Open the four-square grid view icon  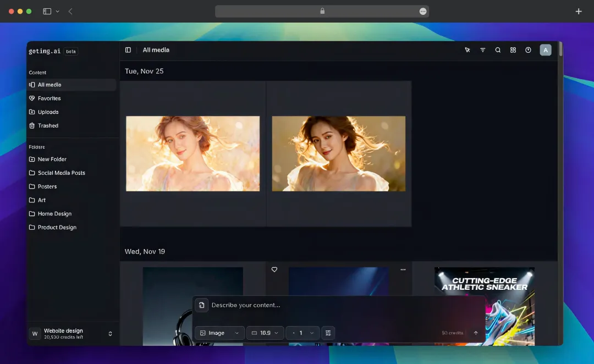(513, 50)
